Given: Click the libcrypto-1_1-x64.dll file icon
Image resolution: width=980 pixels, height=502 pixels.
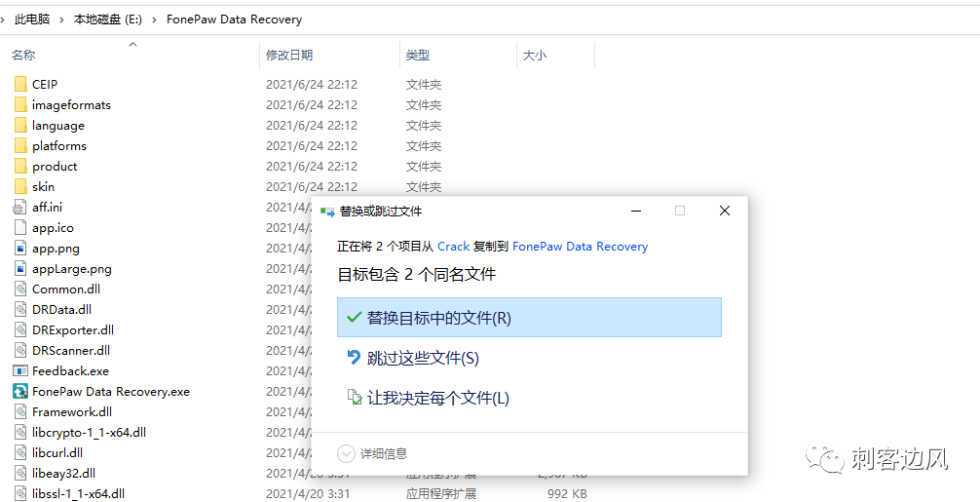Looking at the screenshot, I should pos(20,433).
